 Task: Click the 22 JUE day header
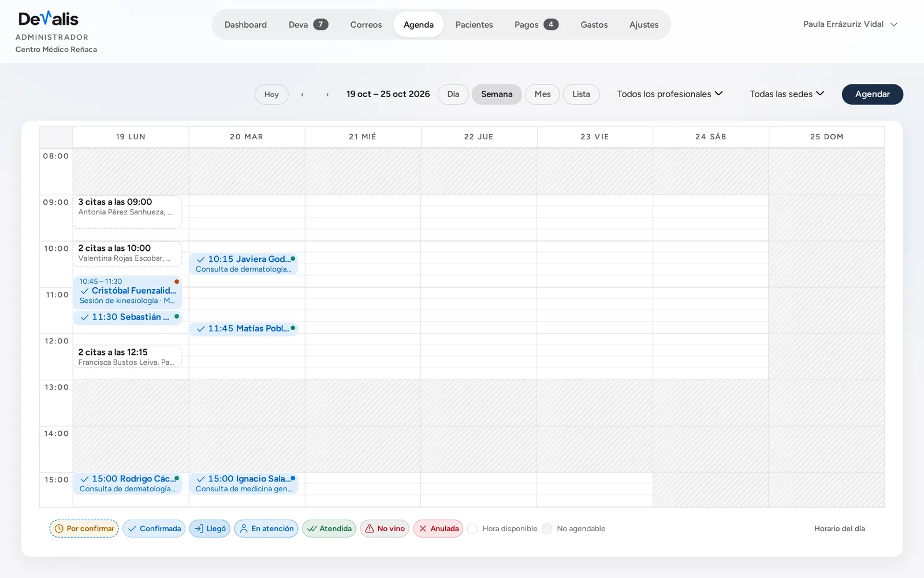pyautogui.click(x=479, y=137)
